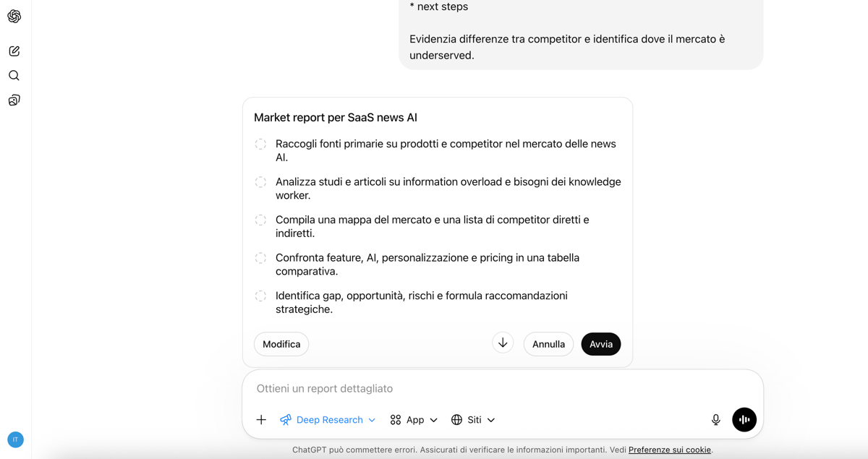
Task: Focus the 'Ottieni un report dettagliato' input field
Action: pos(477,389)
